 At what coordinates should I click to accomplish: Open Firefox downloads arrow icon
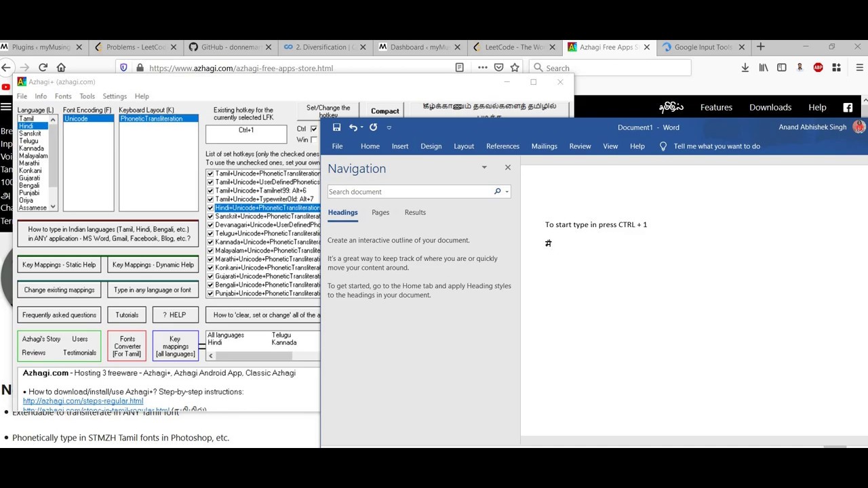tap(745, 68)
